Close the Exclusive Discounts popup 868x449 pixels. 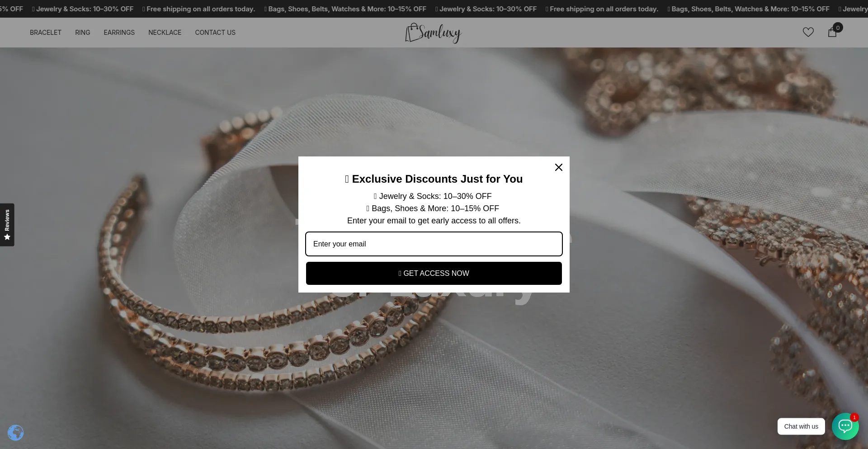click(x=558, y=167)
